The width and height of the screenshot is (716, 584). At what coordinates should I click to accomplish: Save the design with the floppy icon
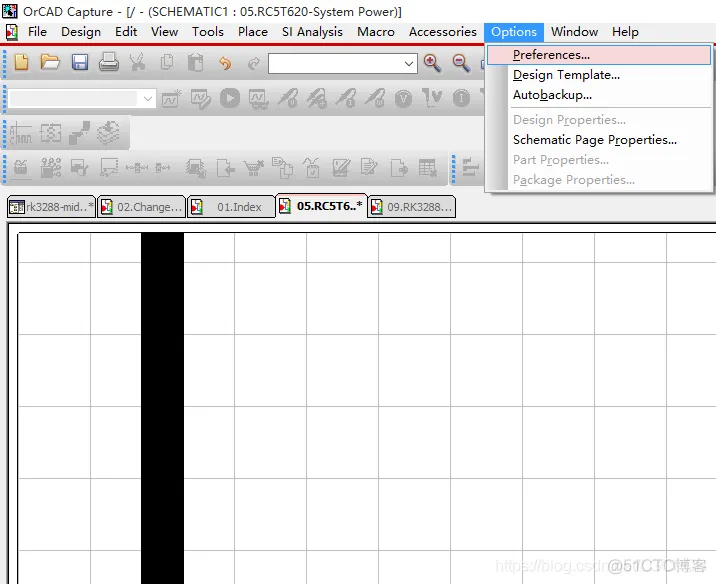79,62
